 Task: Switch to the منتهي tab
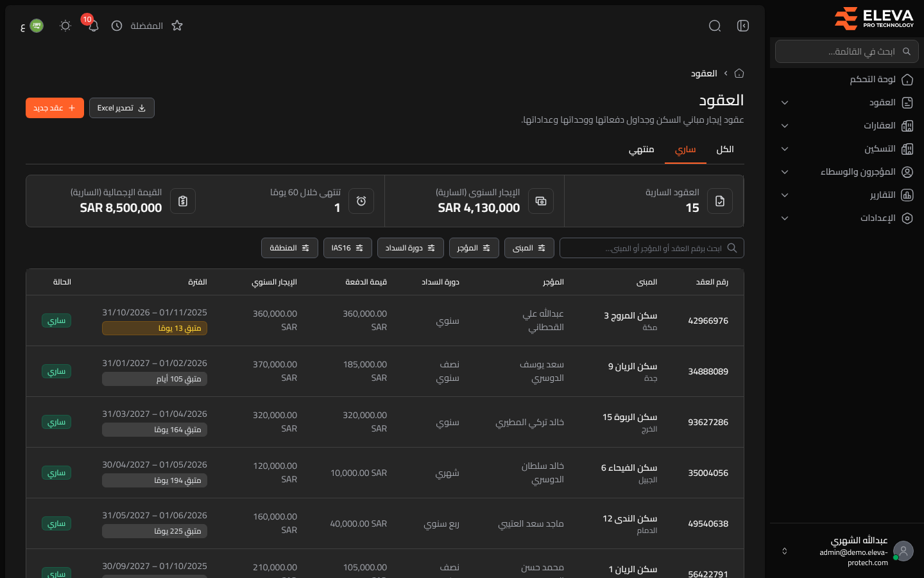pyautogui.click(x=642, y=150)
